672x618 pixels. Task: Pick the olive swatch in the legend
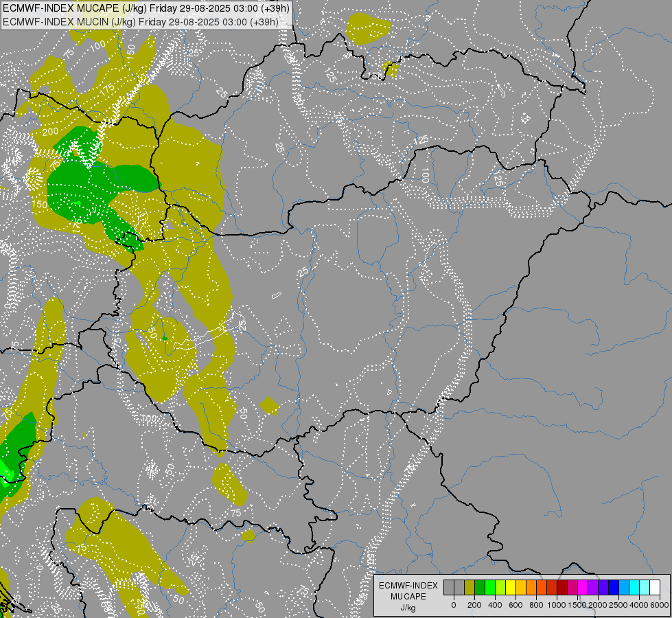[x=470, y=587]
